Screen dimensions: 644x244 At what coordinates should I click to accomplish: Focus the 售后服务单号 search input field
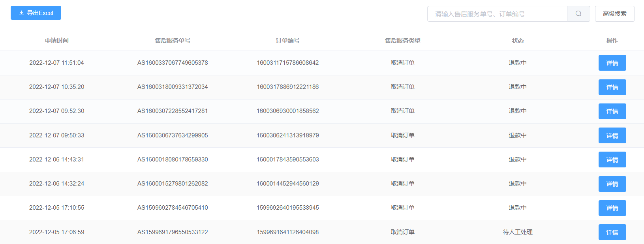(497, 14)
